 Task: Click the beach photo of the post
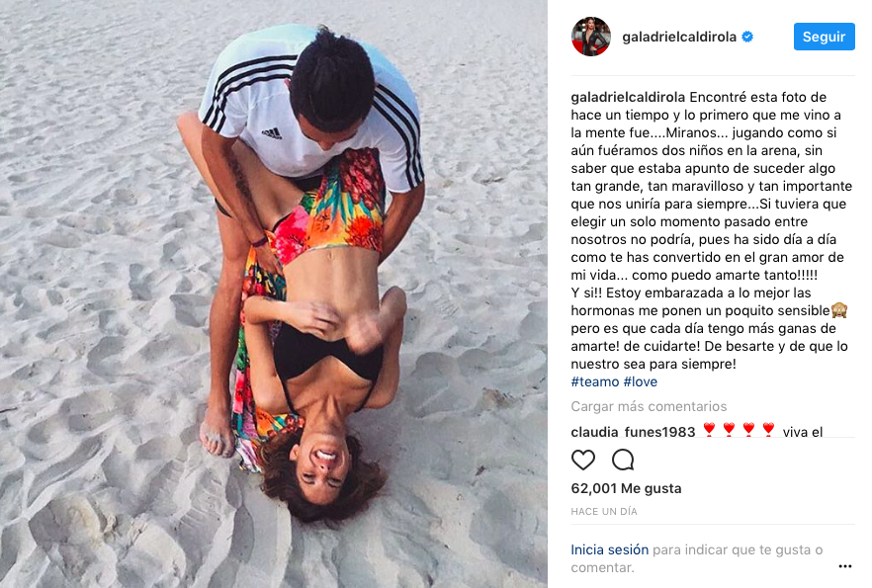click(274, 294)
